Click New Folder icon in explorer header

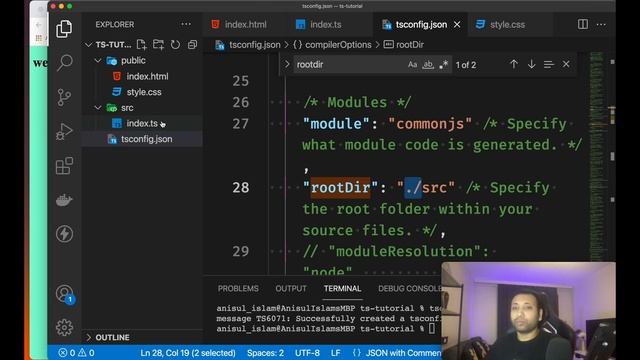tap(158, 44)
